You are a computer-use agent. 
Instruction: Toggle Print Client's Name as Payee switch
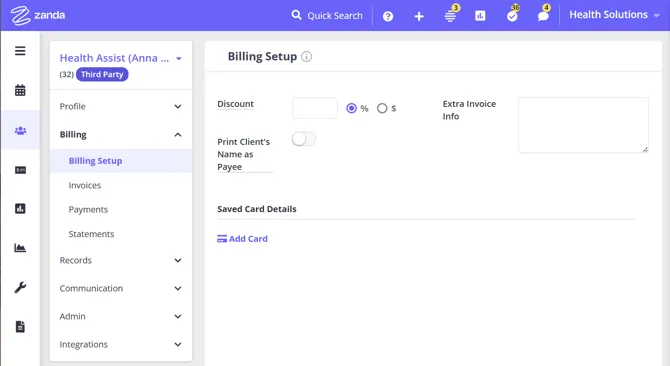pyautogui.click(x=304, y=139)
